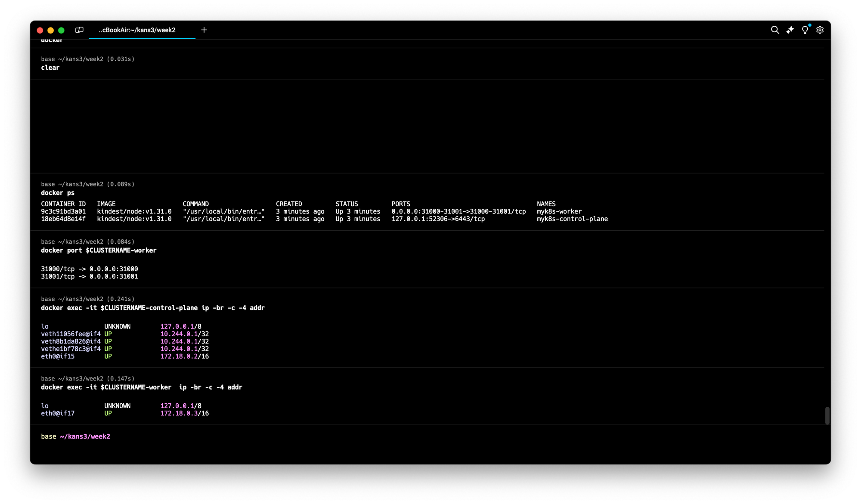Toggle the tabs panel icon
The width and height of the screenshot is (861, 504).
pos(79,30)
